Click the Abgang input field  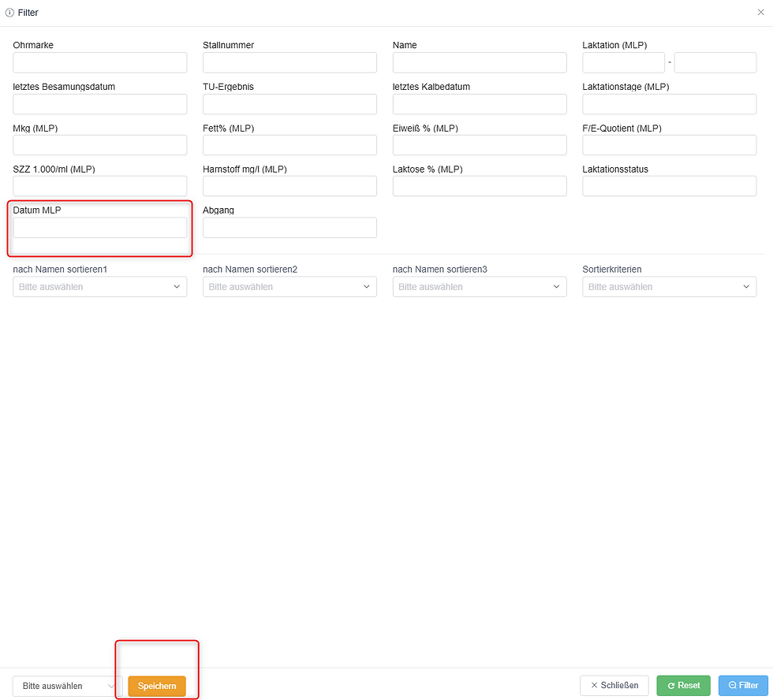tap(289, 228)
